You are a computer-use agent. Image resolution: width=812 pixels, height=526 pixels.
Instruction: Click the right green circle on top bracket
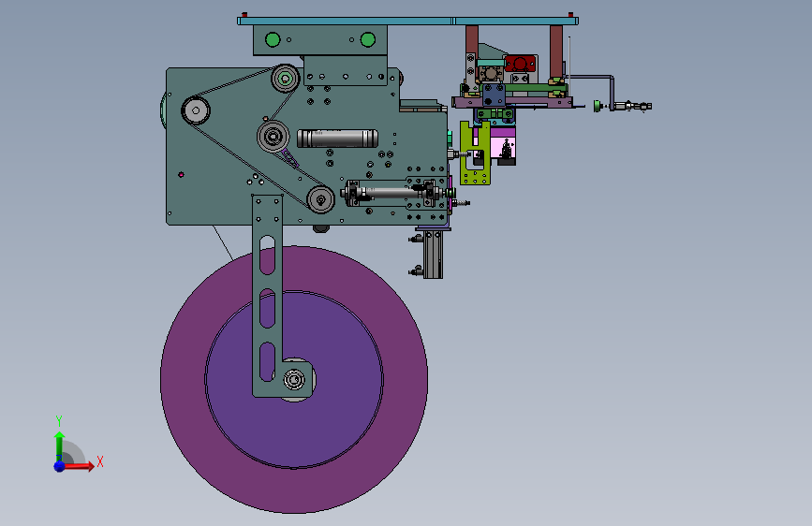point(368,39)
